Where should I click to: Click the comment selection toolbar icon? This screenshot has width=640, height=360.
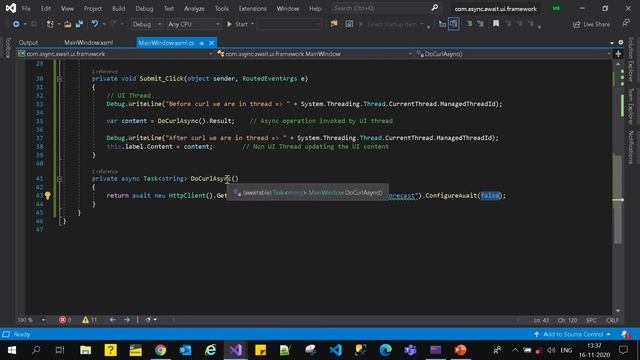(x=469, y=24)
